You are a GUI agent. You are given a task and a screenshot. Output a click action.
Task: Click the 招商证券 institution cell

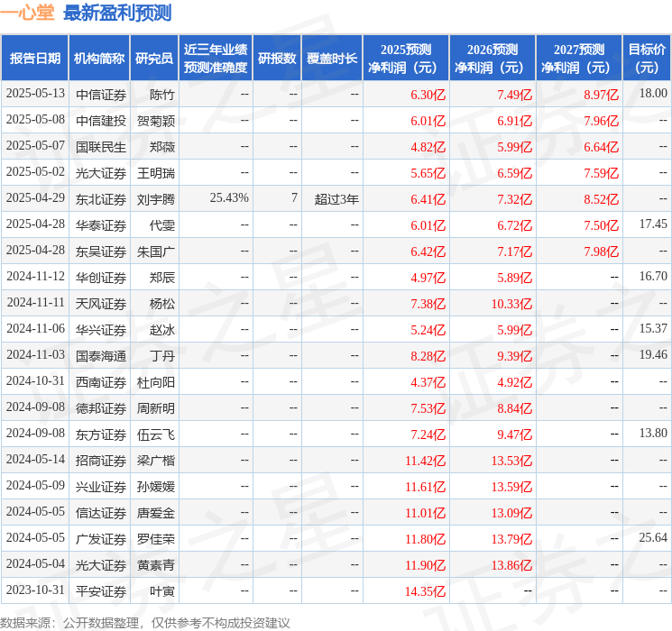tap(101, 460)
